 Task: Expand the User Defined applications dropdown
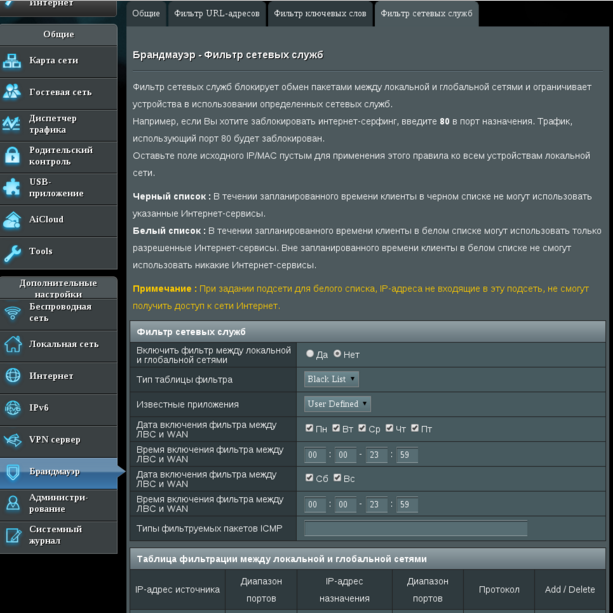337,404
